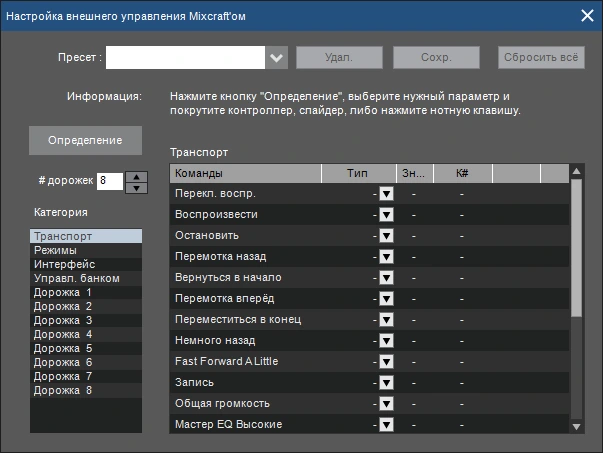Open the Пресет dropdown arrow

click(277, 58)
